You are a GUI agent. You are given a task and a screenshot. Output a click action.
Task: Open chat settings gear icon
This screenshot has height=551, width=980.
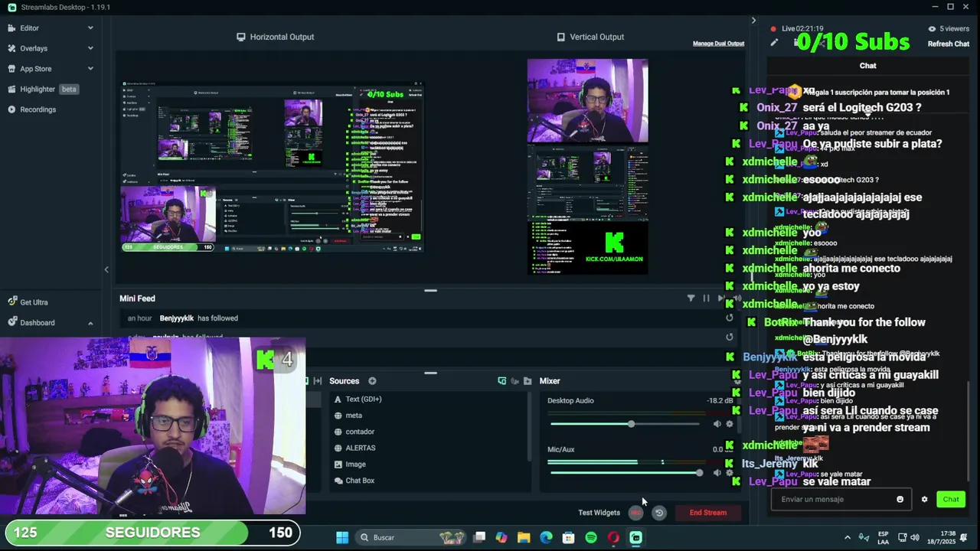click(924, 499)
